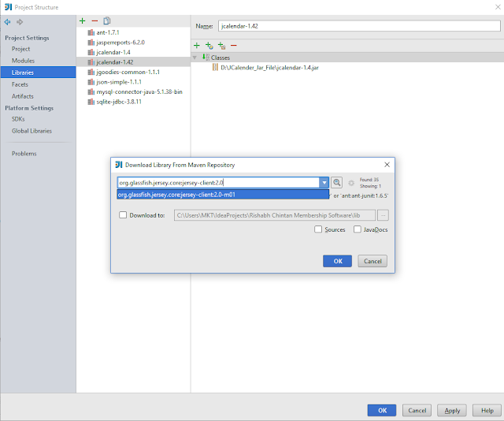Collapse the Classes tree node
Image resolution: width=504 pixels, height=421 pixels.
coord(195,58)
